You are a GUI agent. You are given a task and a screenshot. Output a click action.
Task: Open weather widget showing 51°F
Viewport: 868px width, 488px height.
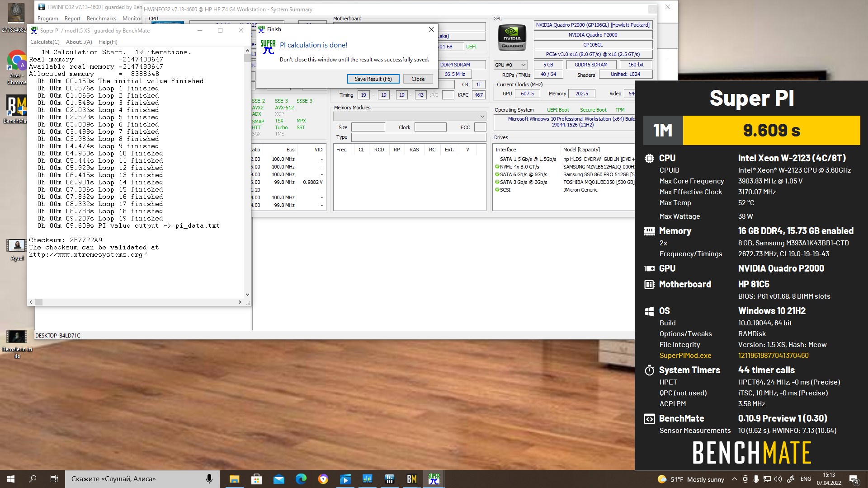click(691, 479)
